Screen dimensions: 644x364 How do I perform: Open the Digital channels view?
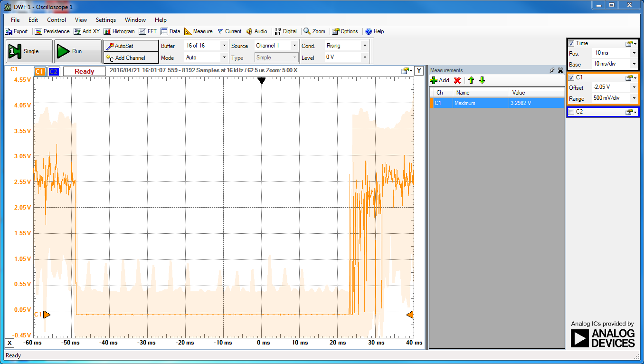(285, 31)
